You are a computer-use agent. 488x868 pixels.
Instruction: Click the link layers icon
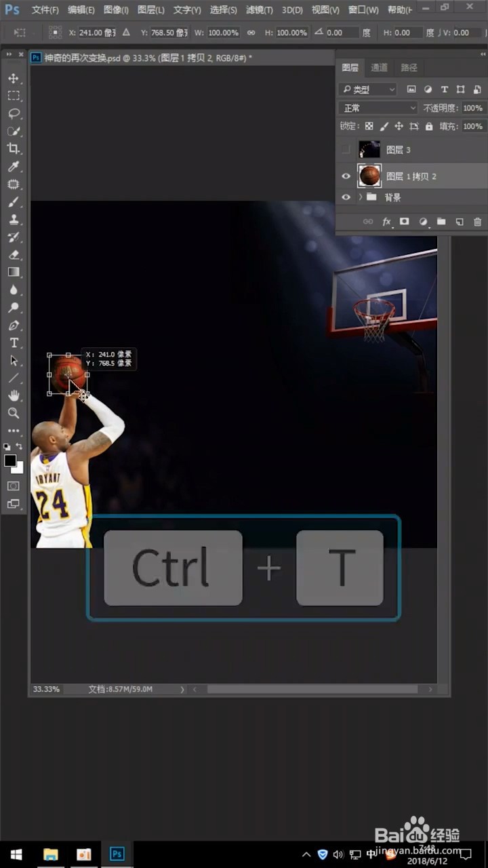pos(368,222)
